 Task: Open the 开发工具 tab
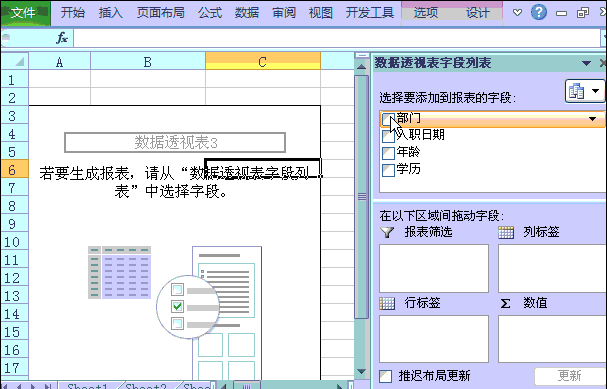370,13
